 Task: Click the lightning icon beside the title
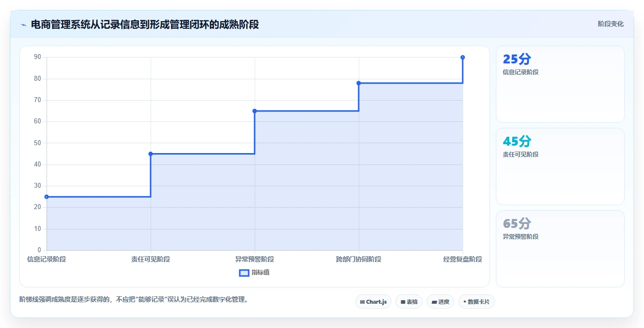click(x=23, y=24)
